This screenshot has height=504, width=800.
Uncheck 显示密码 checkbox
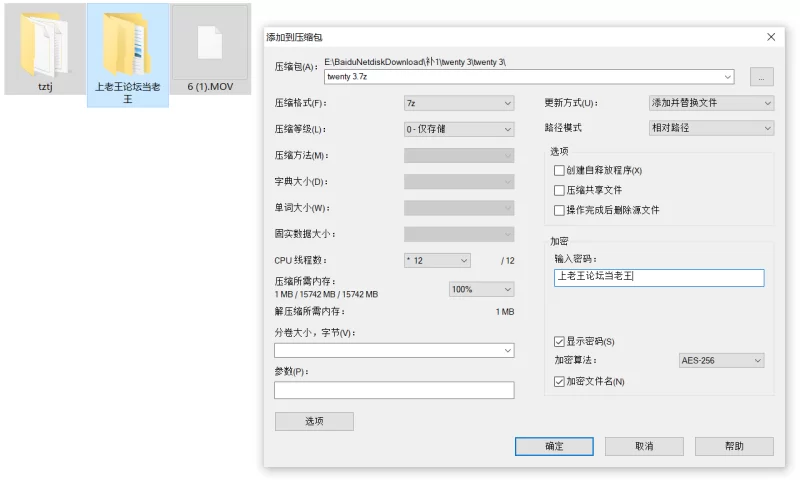559,342
